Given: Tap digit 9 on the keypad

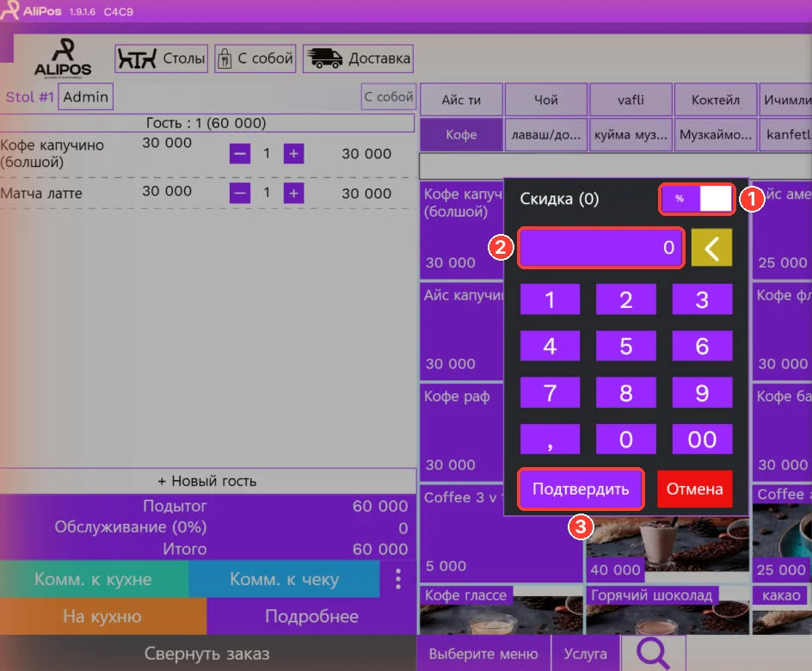Looking at the screenshot, I should coord(702,392).
